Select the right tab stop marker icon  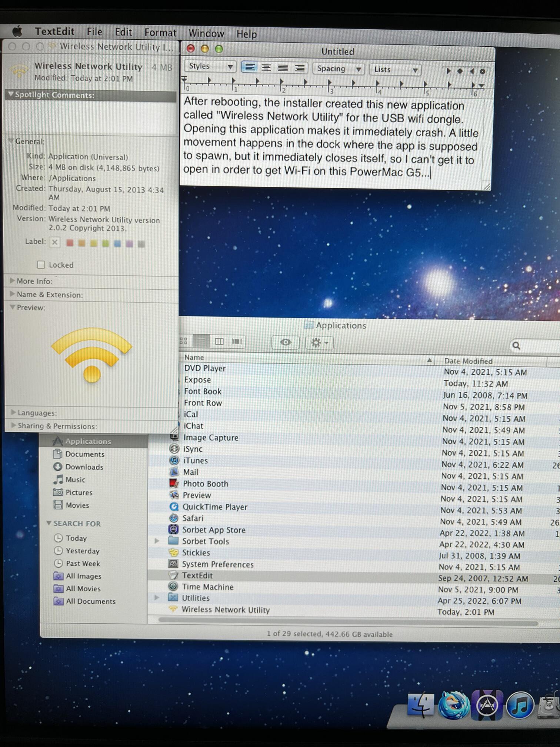click(x=471, y=71)
